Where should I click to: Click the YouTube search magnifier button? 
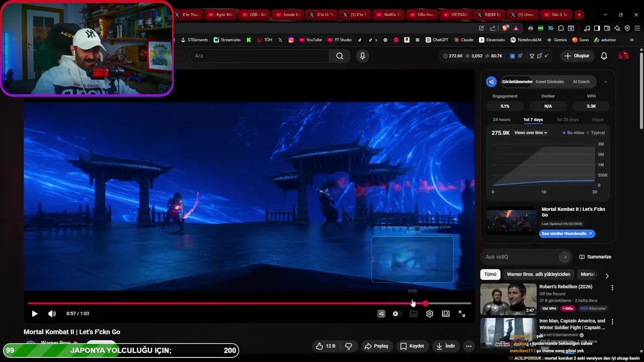point(340,56)
